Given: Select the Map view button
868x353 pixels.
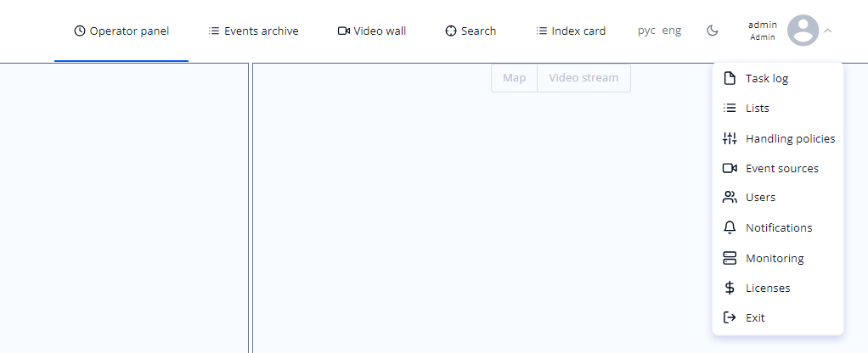Looking at the screenshot, I should [515, 78].
